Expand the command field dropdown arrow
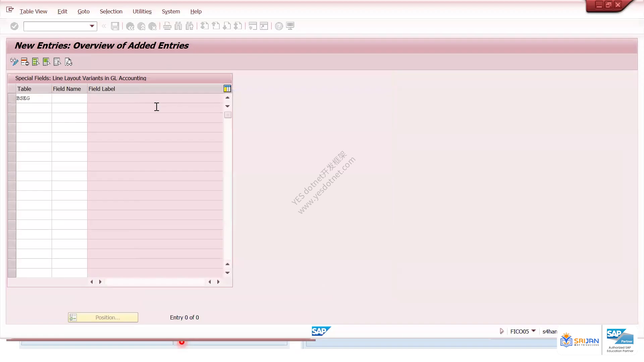Screen dimensions: 644x362 (92, 26)
